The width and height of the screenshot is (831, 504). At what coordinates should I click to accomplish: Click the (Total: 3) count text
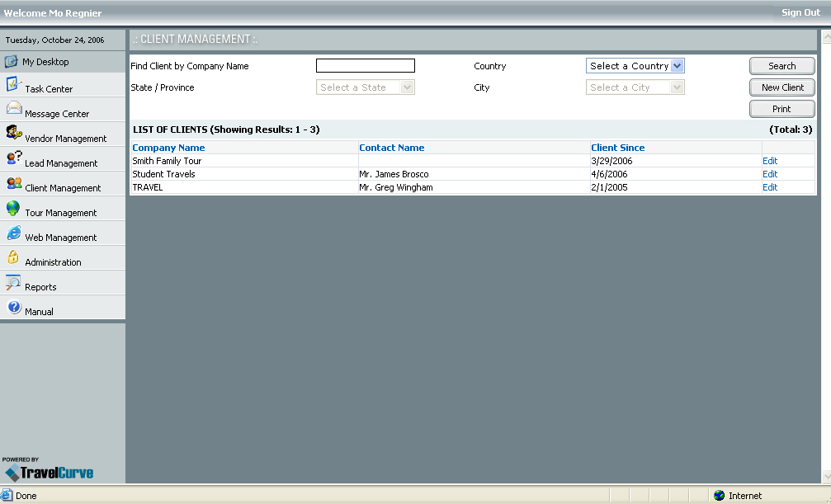coord(791,130)
